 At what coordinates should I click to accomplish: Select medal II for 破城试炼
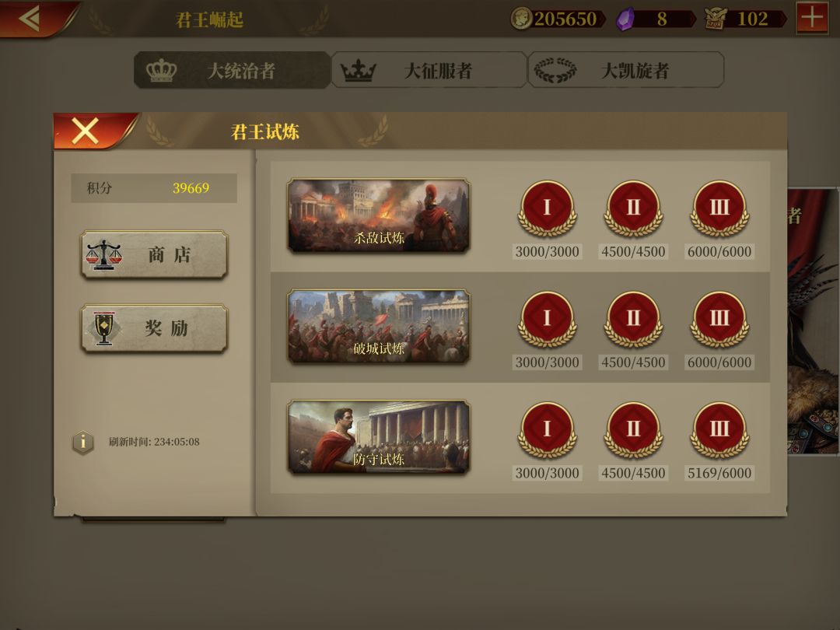[x=633, y=320]
